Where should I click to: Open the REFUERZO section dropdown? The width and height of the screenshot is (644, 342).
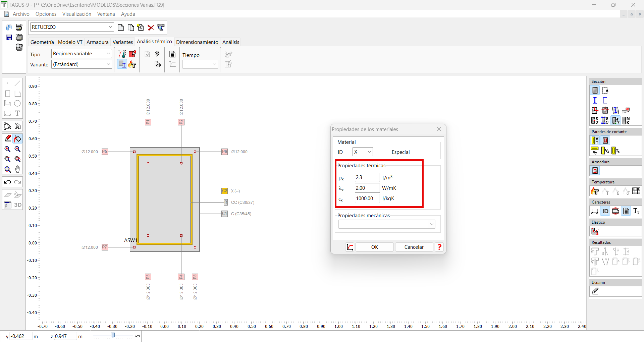[x=110, y=27]
